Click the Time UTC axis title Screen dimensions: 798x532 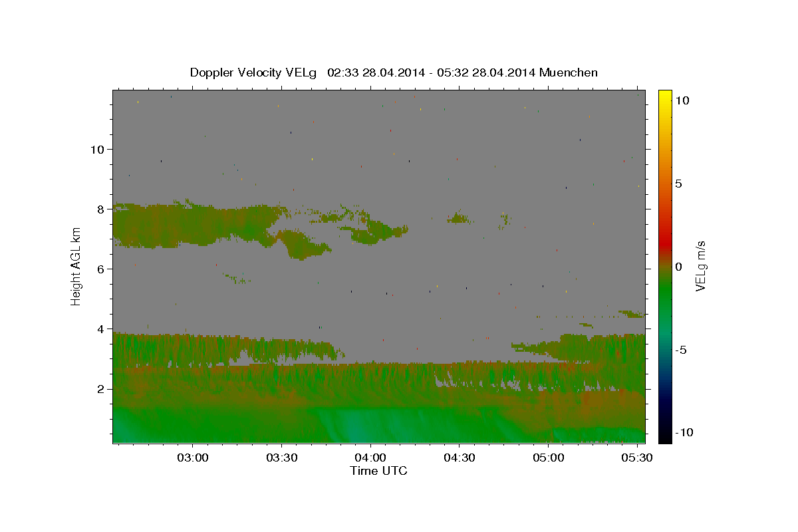point(378,471)
